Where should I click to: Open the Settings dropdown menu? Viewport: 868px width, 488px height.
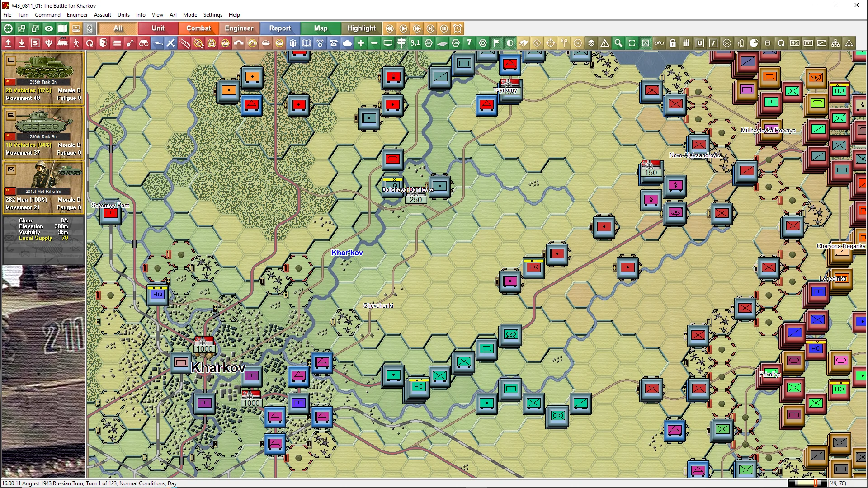(x=212, y=14)
